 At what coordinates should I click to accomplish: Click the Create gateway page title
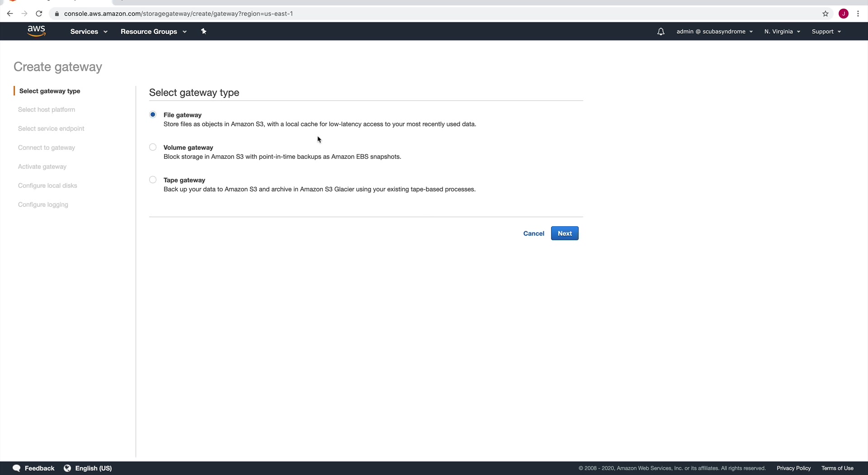(x=58, y=66)
